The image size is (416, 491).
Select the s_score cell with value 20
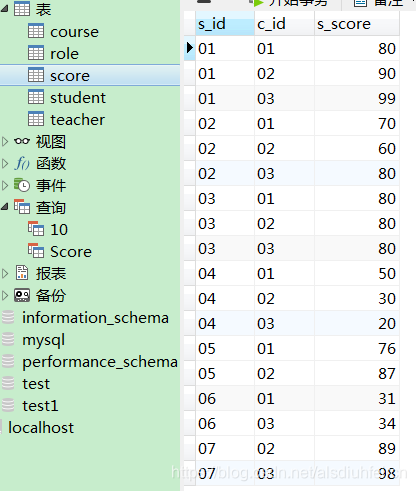(x=357, y=323)
